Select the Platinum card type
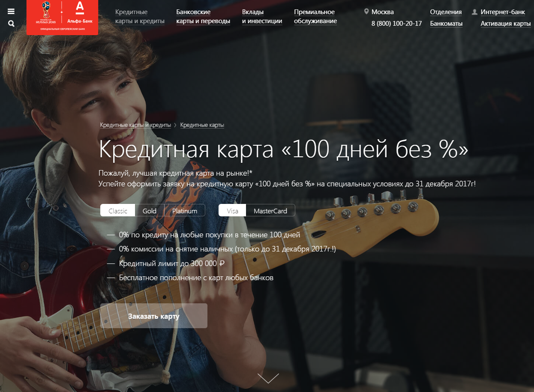Image resolution: width=534 pixels, height=392 pixels. (x=184, y=210)
